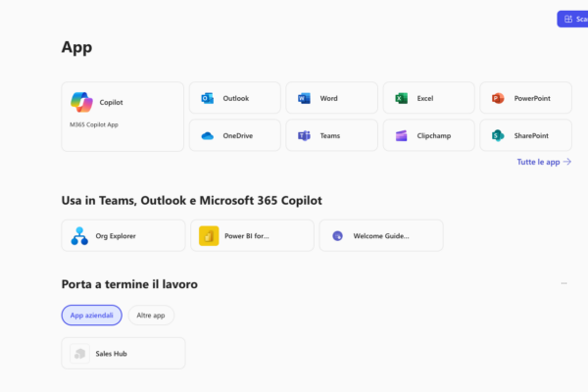Launch Teams from the app grid
Viewport: 588px width, 392px height.
click(x=304, y=135)
